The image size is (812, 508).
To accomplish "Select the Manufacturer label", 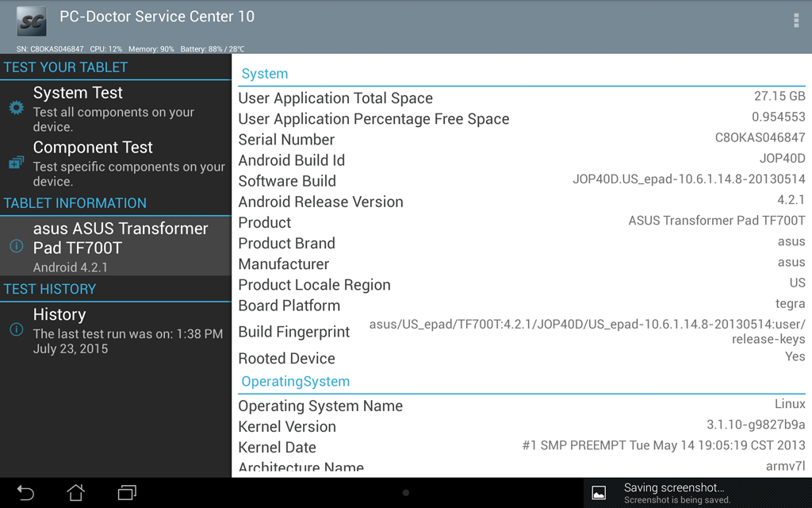I will [284, 264].
